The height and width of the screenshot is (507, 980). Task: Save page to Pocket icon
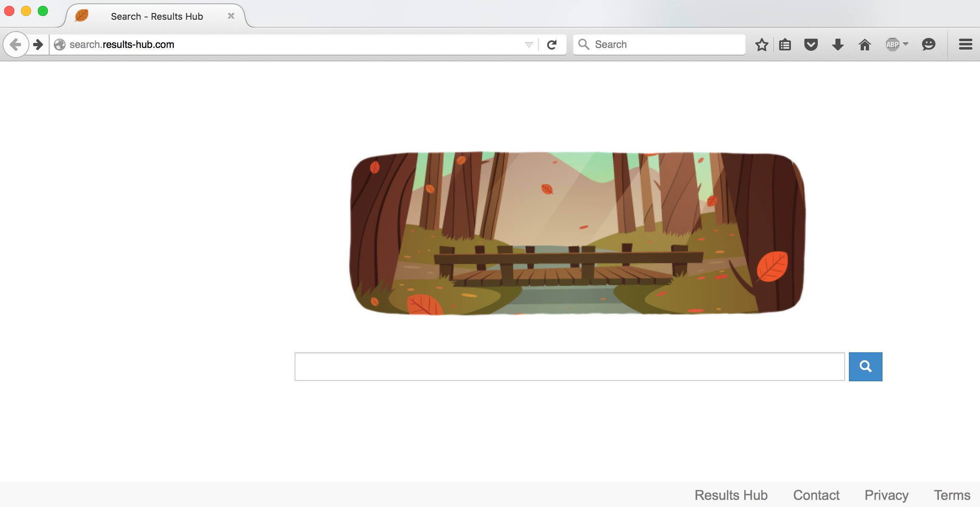pos(811,45)
